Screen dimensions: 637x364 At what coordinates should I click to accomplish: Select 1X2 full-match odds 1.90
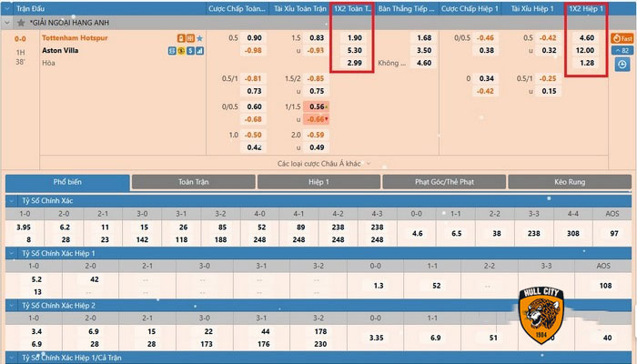pos(355,38)
